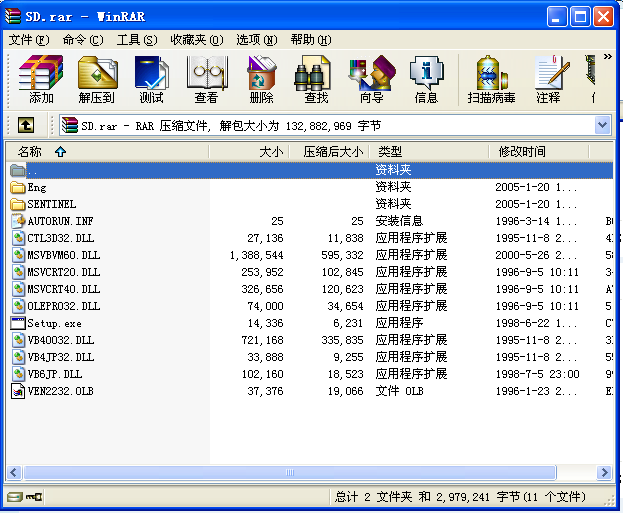Image resolution: width=623 pixels, height=513 pixels.
Task: Click the 注释 (Comment) toolbar icon
Action: click(x=548, y=79)
